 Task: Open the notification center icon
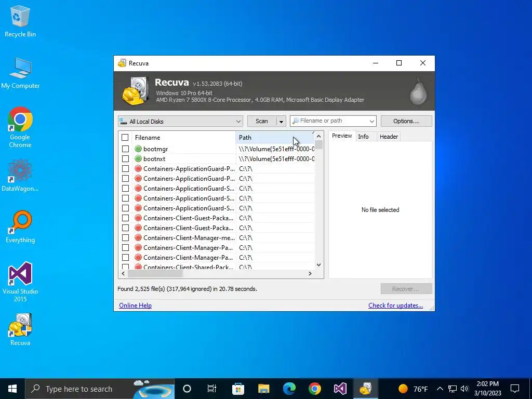click(515, 389)
